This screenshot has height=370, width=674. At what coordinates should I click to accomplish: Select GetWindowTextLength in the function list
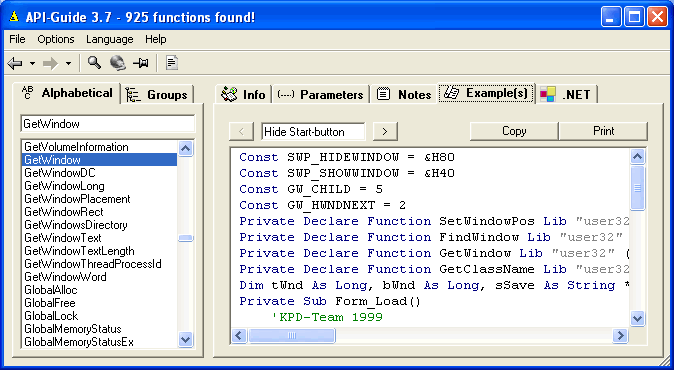click(x=99, y=251)
